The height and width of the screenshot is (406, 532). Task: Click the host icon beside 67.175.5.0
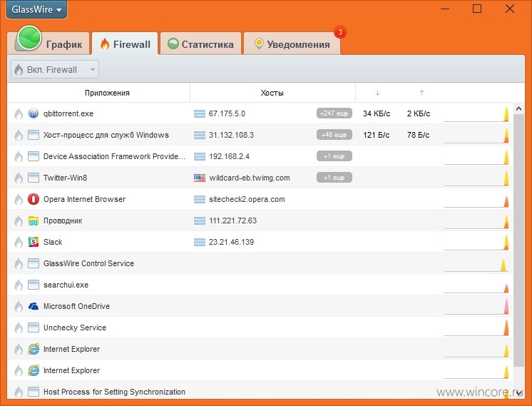(x=200, y=113)
